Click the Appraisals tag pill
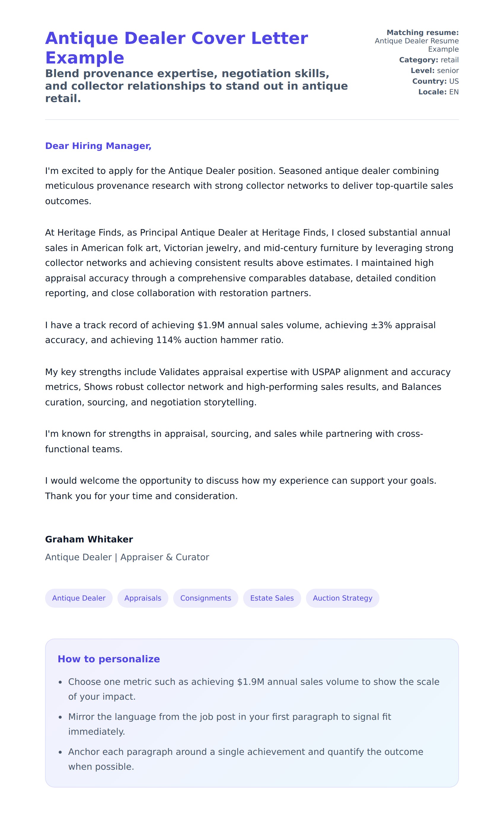Screen dimensions: 504x816 pos(143,598)
